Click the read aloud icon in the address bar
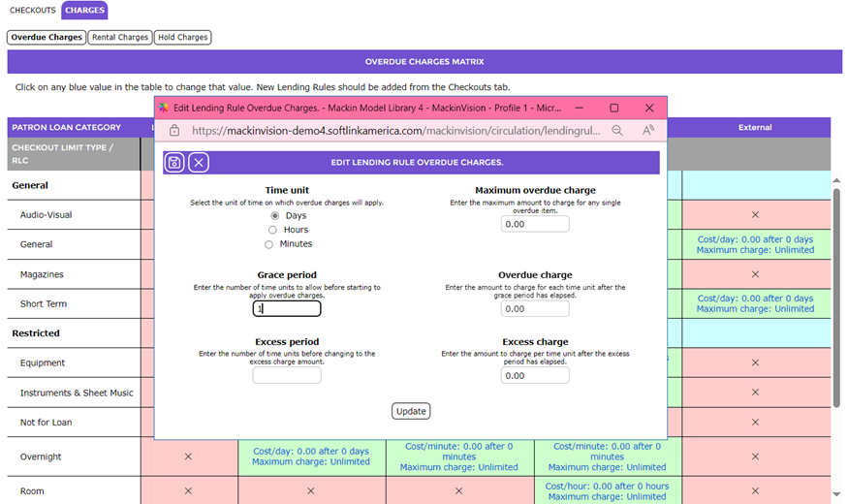This screenshot has width=848, height=504. (x=648, y=130)
